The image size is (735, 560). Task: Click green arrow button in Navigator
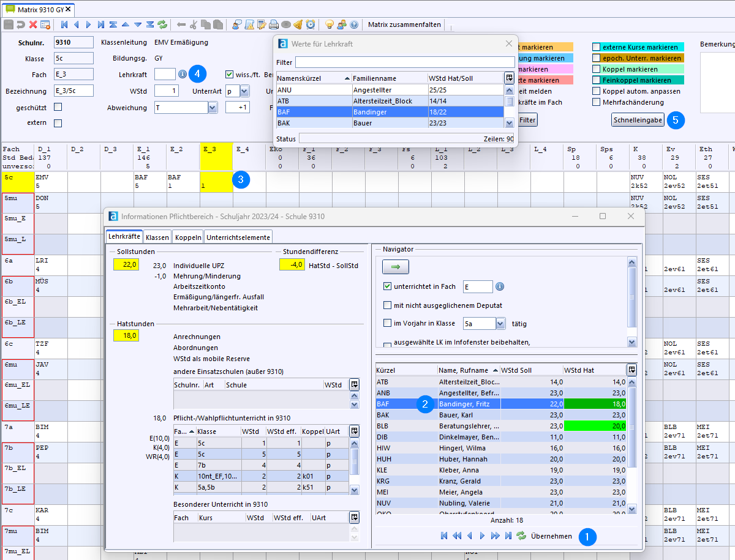coord(396,267)
